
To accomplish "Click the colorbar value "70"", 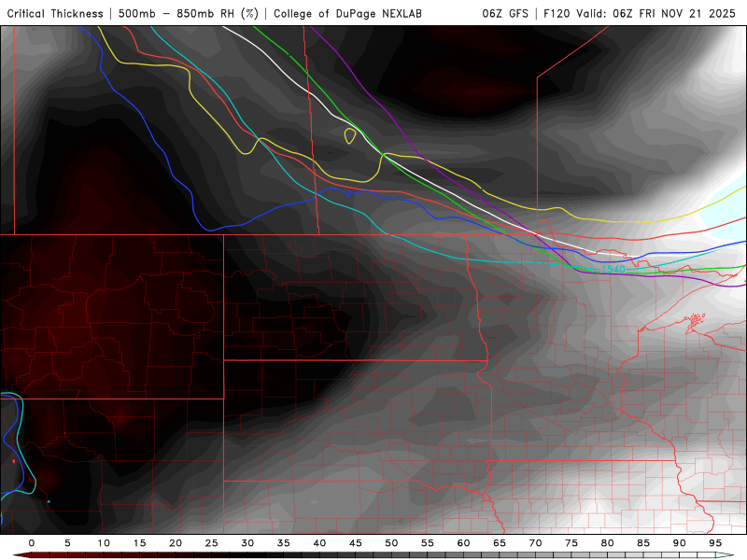I will coord(535,543).
